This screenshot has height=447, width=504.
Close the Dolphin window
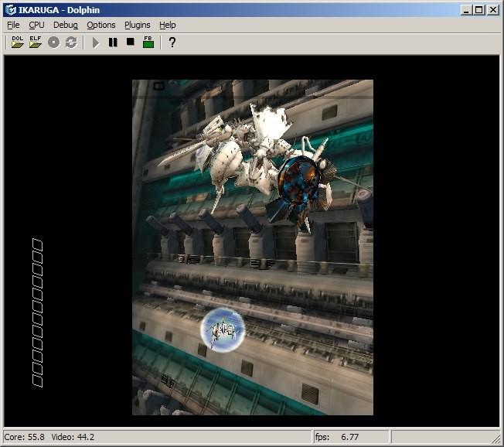tap(492, 10)
